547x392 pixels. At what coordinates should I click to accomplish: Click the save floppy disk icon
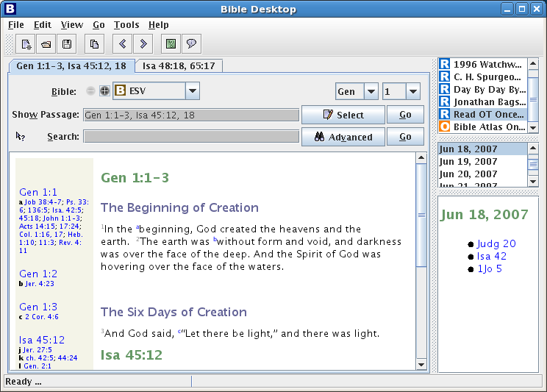(67, 44)
